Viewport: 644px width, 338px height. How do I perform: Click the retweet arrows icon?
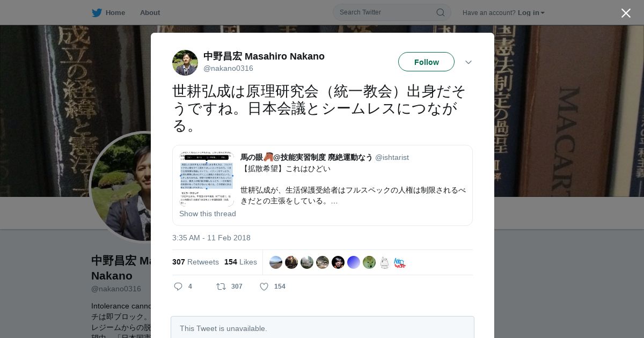click(x=221, y=286)
